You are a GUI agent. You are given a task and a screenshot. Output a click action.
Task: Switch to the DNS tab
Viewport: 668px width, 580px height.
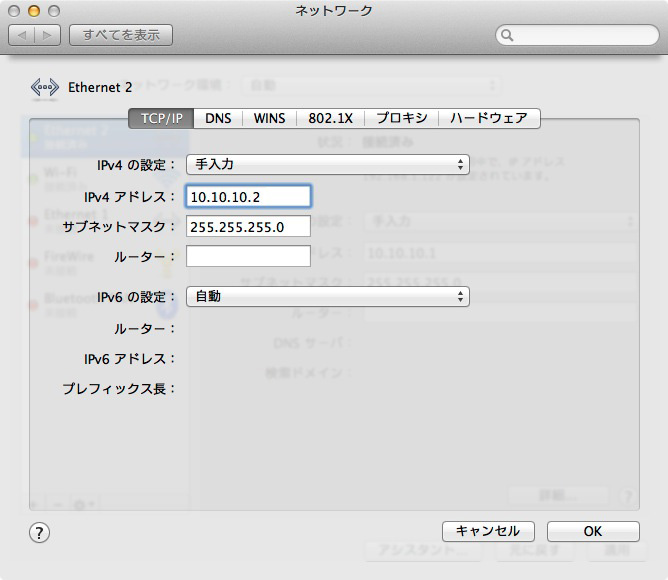[x=218, y=118]
